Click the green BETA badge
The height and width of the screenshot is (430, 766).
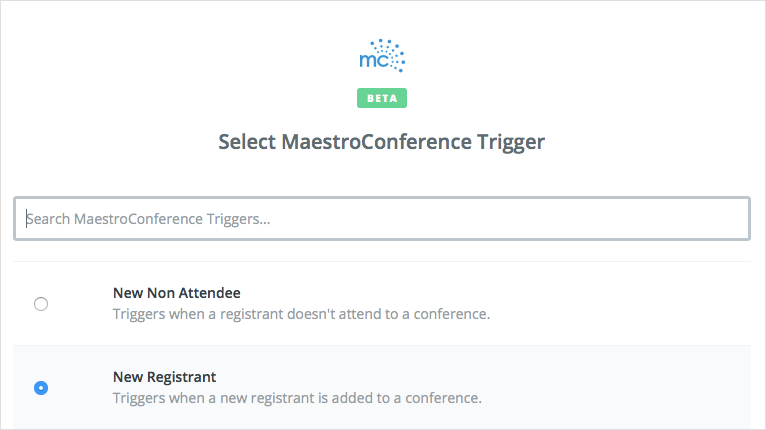(x=382, y=98)
